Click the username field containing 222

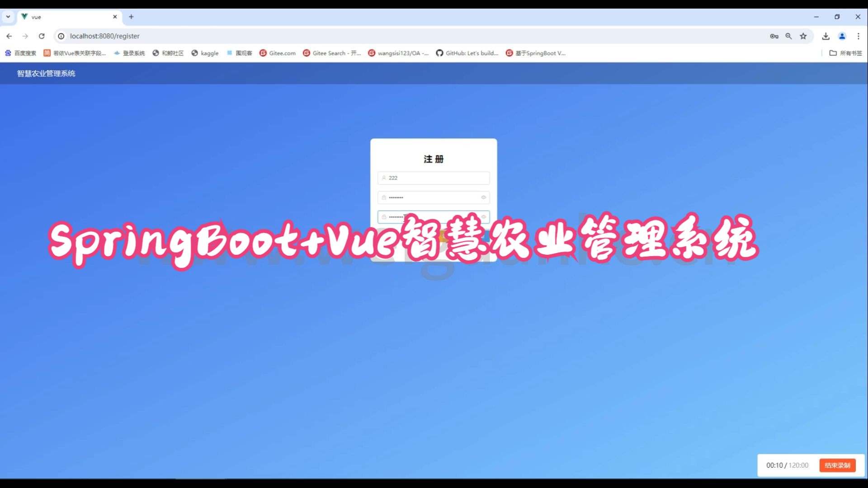[434, 178]
